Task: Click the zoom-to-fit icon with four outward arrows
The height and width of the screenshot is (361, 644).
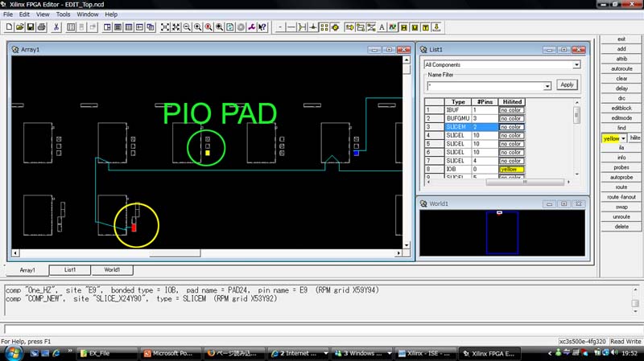Action: [x=165, y=27]
